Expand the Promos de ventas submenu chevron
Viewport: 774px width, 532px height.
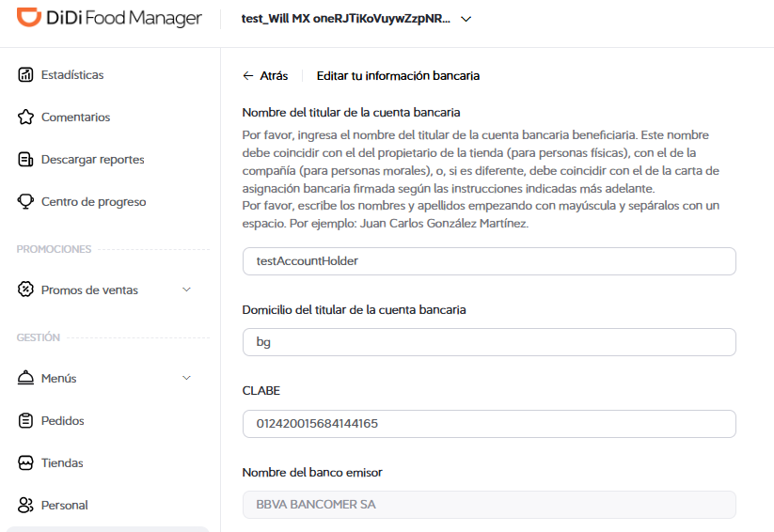tap(186, 289)
